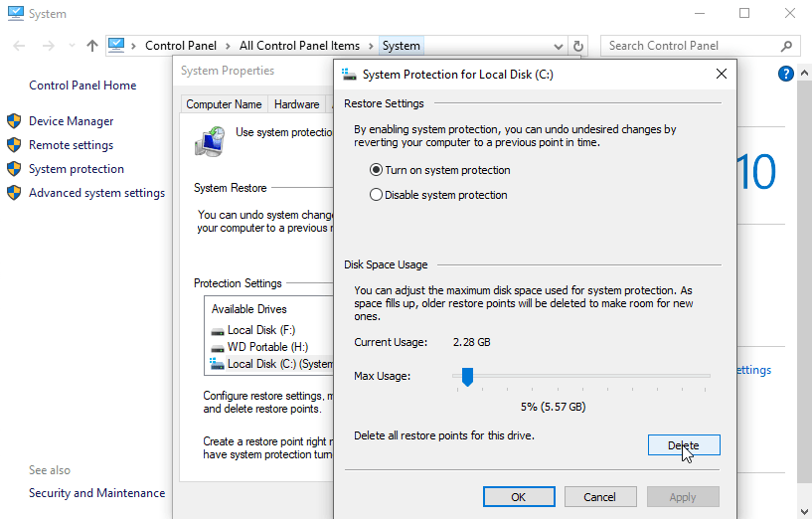Expand the chevron after All Control Panel Items
This screenshot has width=812, height=519.
pyautogui.click(x=371, y=46)
